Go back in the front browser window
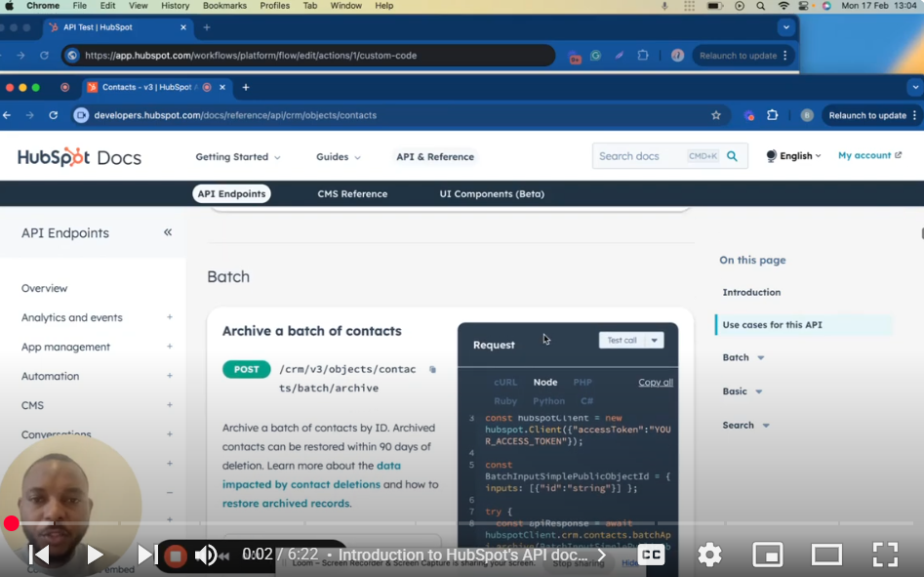The width and height of the screenshot is (924, 577). [x=7, y=115]
